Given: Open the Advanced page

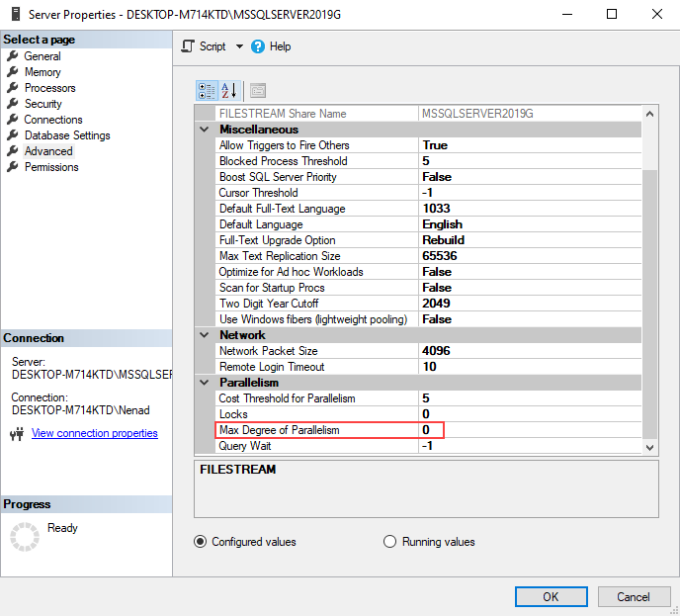Looking at the screenshot, I should coord(48,151).
